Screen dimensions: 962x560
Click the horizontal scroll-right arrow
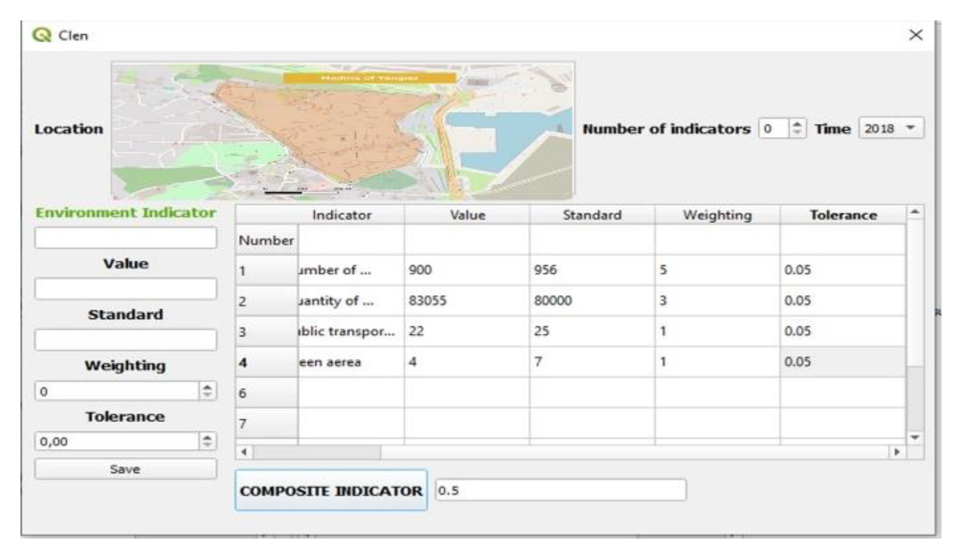click(x=897, y=452)
